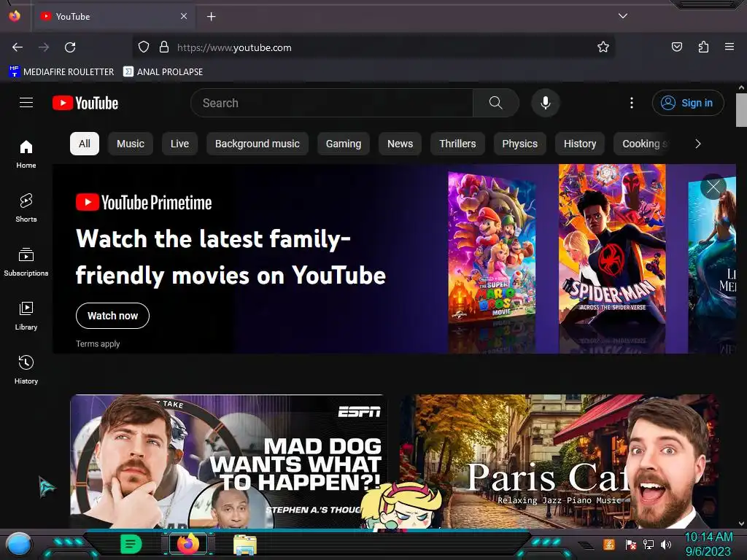
Task: Select the Thrillers filter chip
Action: (x=457, y=144)
